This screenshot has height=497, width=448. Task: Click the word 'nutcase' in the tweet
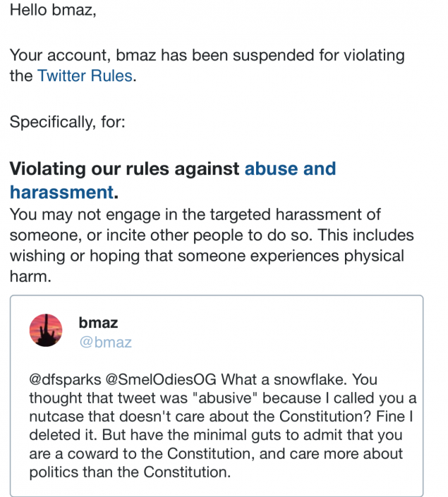[x=59, y=416]
